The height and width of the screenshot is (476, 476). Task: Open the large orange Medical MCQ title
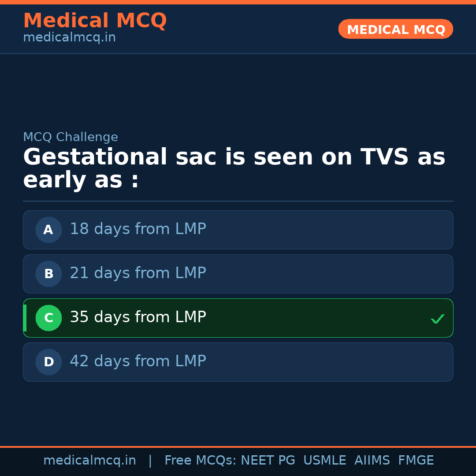click(95, 21)
